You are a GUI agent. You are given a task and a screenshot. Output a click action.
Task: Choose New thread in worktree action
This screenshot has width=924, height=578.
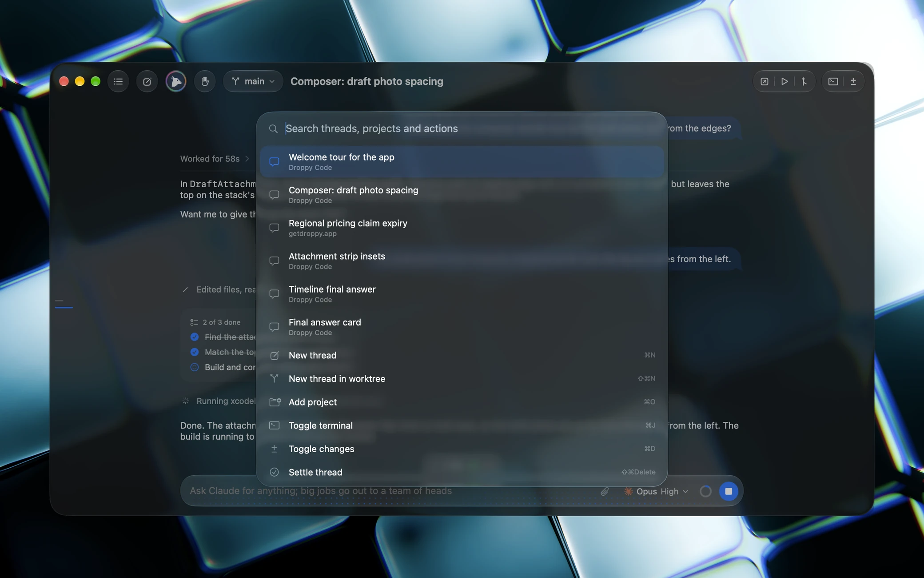click(462, 379)
